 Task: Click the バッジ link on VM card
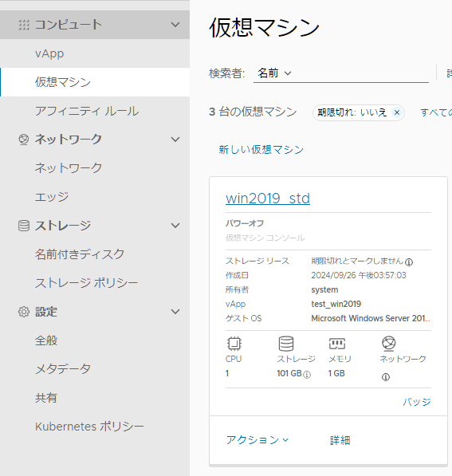[417, 402]
